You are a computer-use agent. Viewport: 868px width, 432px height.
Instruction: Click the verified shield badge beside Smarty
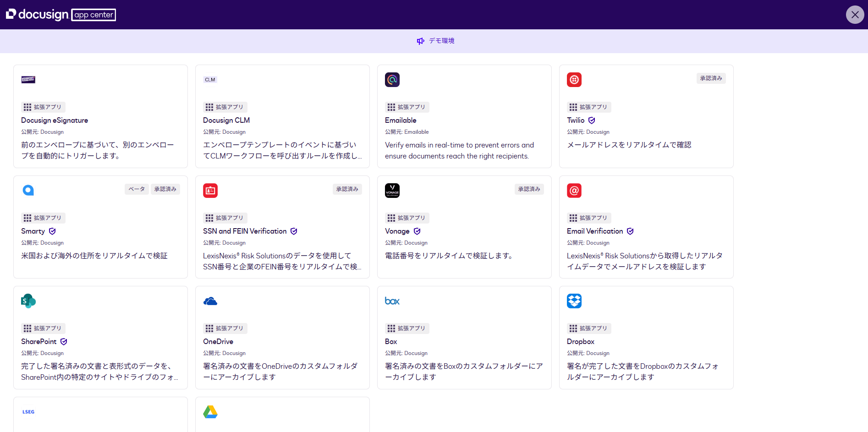coord(52,231)
